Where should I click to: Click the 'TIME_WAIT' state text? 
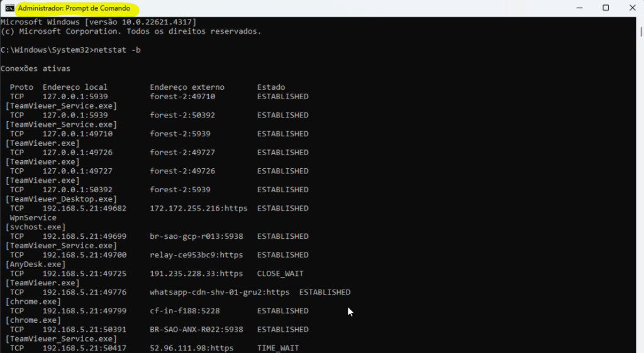[x=278, y=348]
